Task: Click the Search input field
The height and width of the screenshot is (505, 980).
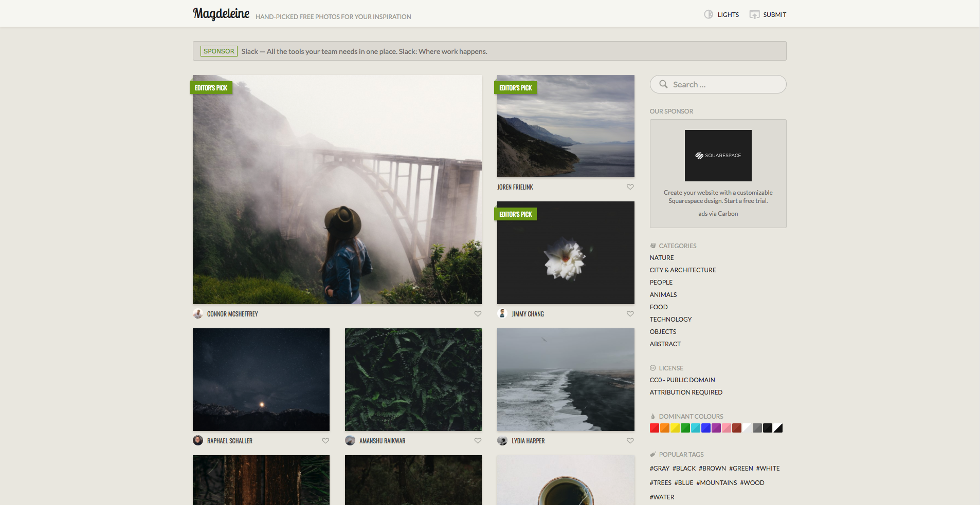Action: [718, 84]
